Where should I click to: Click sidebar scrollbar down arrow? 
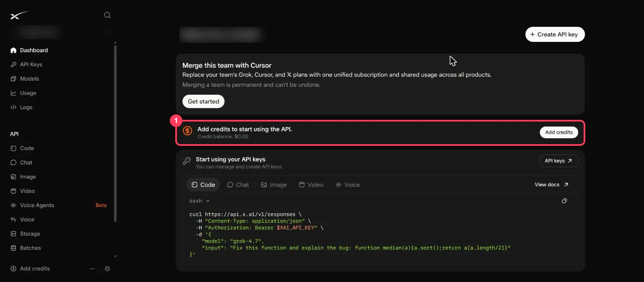click(x=115, y=256)
